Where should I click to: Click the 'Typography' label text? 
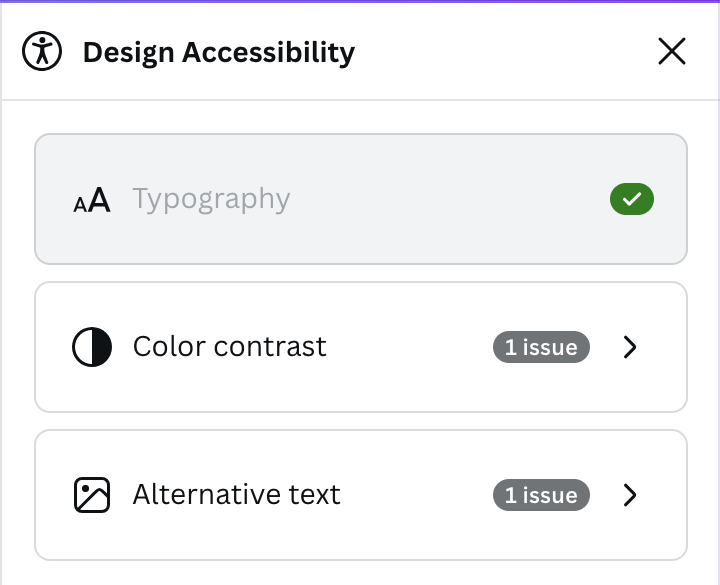(x=211, y=199)
